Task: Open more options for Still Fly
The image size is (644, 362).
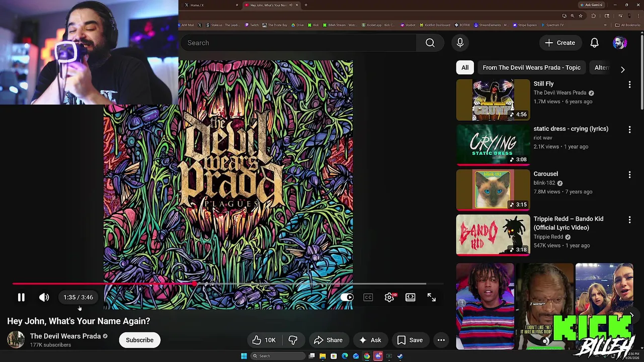Action: pos(629,84)
